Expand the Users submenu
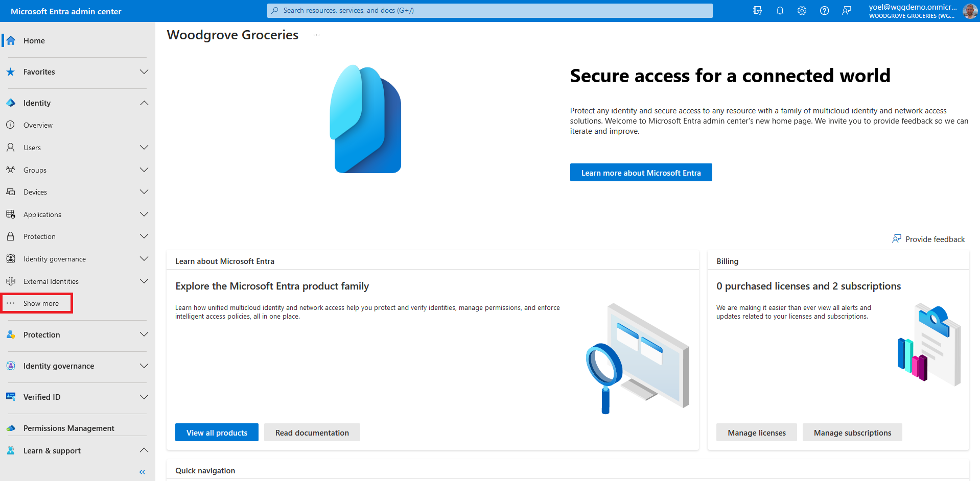This screenshot has width=980, height=481. point(144,148)
